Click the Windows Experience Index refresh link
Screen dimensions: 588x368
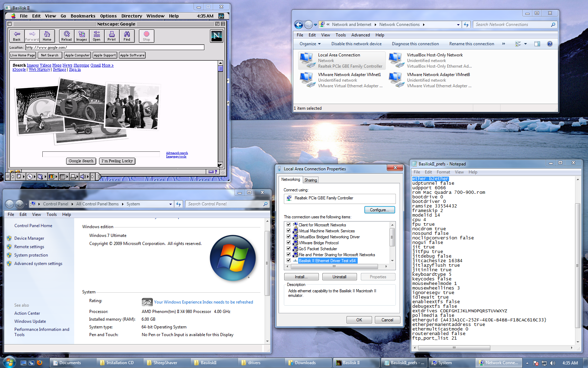tap(203, 302)
